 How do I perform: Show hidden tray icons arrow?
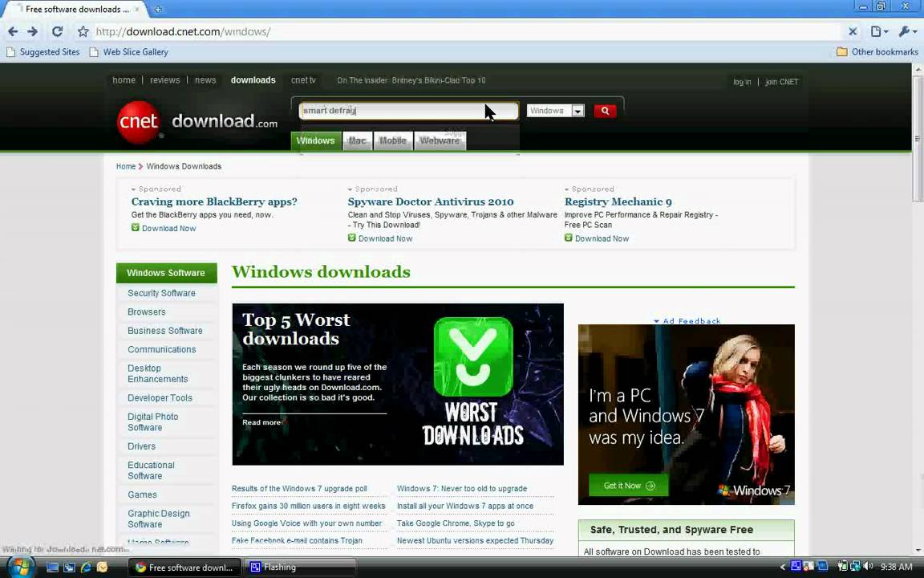[x=783, y=567]
